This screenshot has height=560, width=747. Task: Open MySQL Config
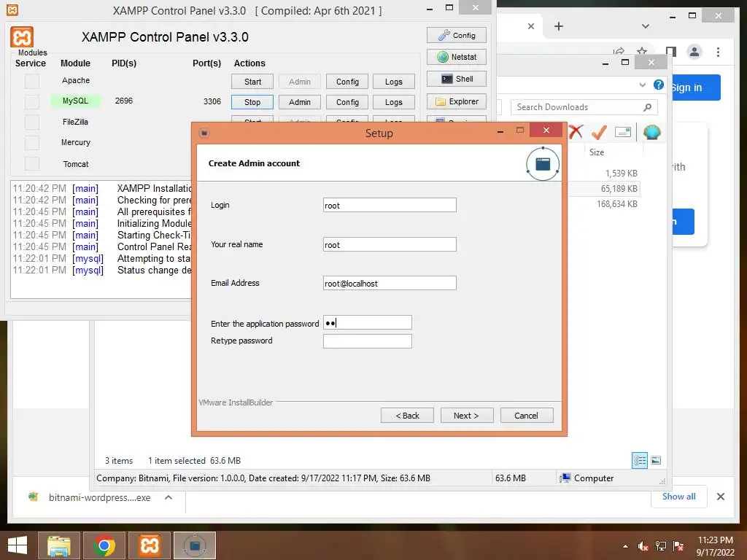pyautogui.click(x=347, y=102)
